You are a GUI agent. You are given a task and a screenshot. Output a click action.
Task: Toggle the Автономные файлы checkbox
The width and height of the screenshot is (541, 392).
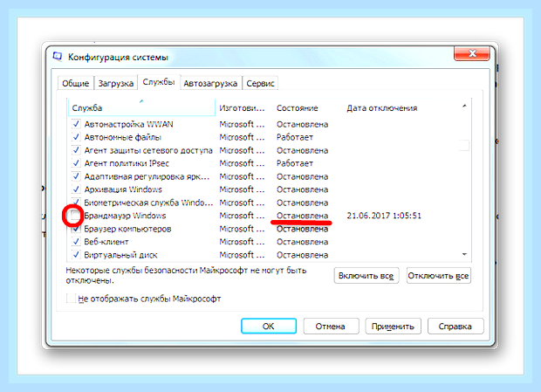point(76,137)
